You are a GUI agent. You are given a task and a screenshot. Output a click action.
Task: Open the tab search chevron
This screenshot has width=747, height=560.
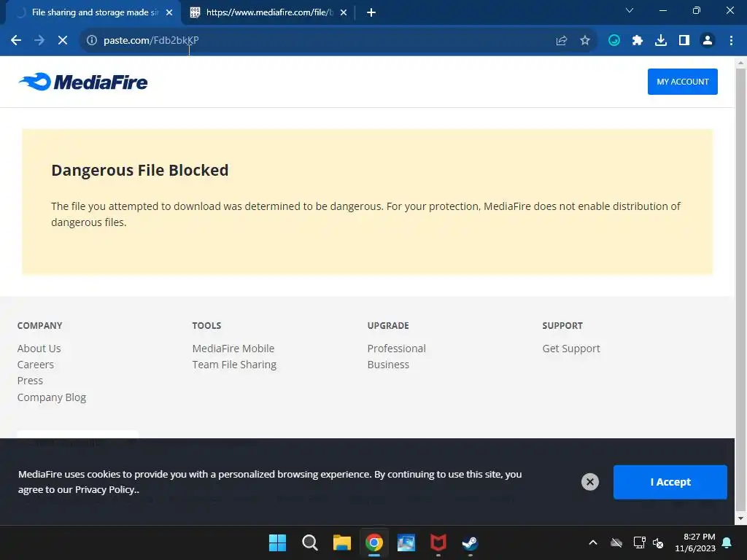(630, 10)
